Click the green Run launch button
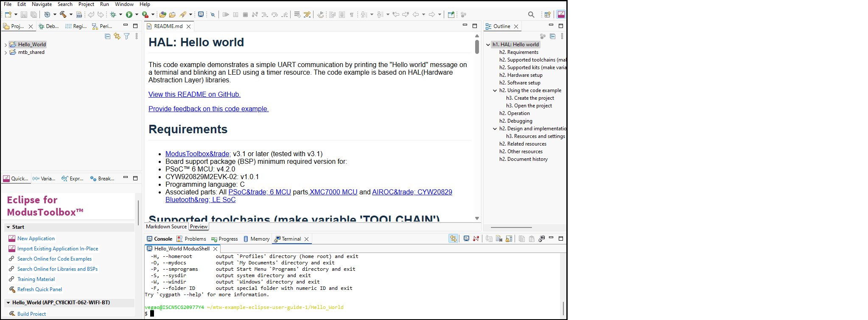 (129, 15)
